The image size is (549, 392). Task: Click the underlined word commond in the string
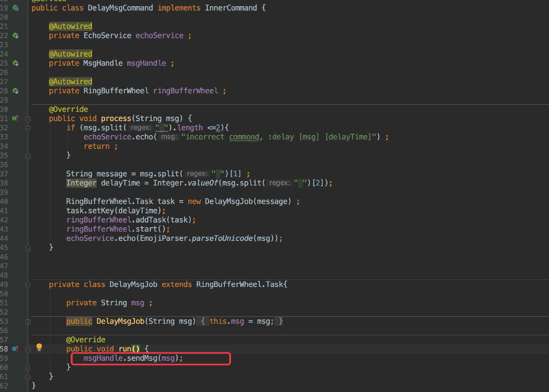[x=244, y=137]
